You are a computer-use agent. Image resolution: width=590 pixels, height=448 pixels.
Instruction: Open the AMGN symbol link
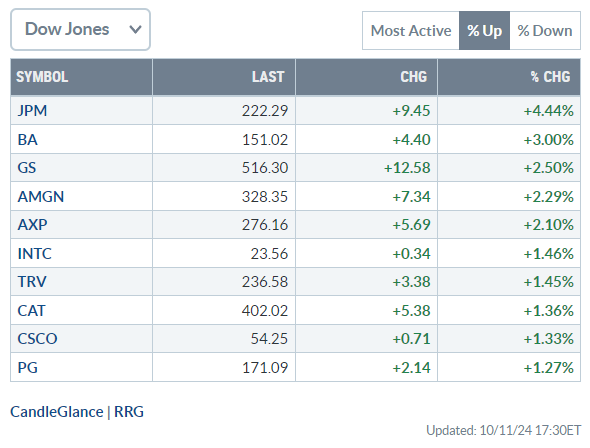41,197
